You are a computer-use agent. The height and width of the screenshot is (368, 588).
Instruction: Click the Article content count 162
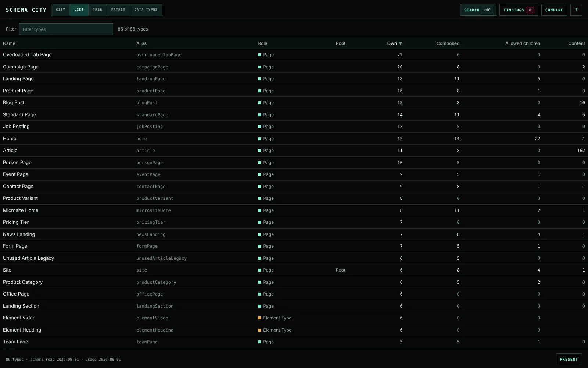coord(581,151)
